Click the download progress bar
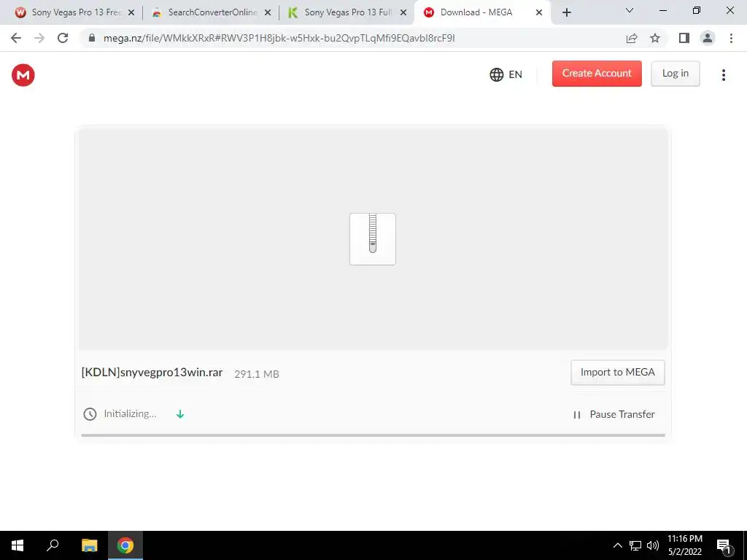Viewport: 747px width, 560px height. (x=373, y=435)
